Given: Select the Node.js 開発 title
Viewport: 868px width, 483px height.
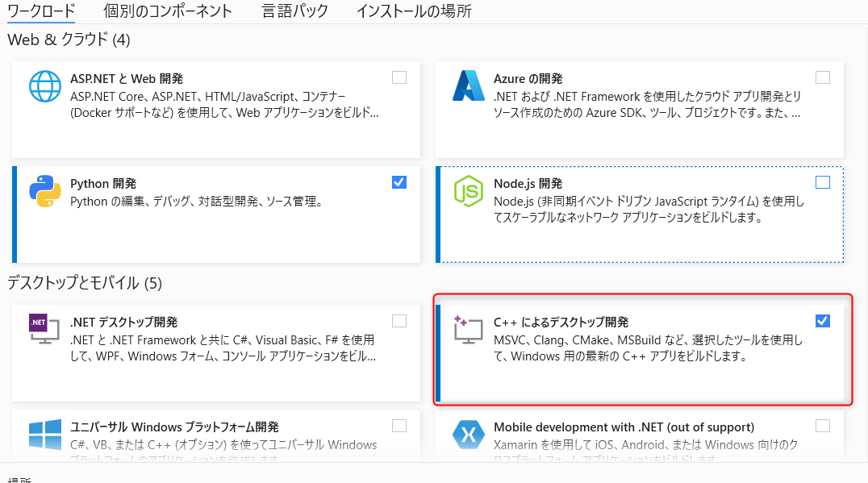Looking at the screenshot, I should click(528, 184).
